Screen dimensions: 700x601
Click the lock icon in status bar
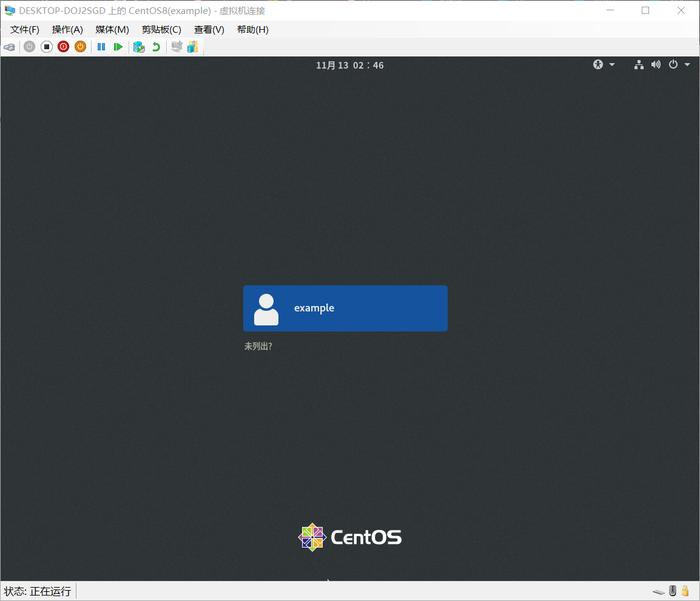pos(685,591)
